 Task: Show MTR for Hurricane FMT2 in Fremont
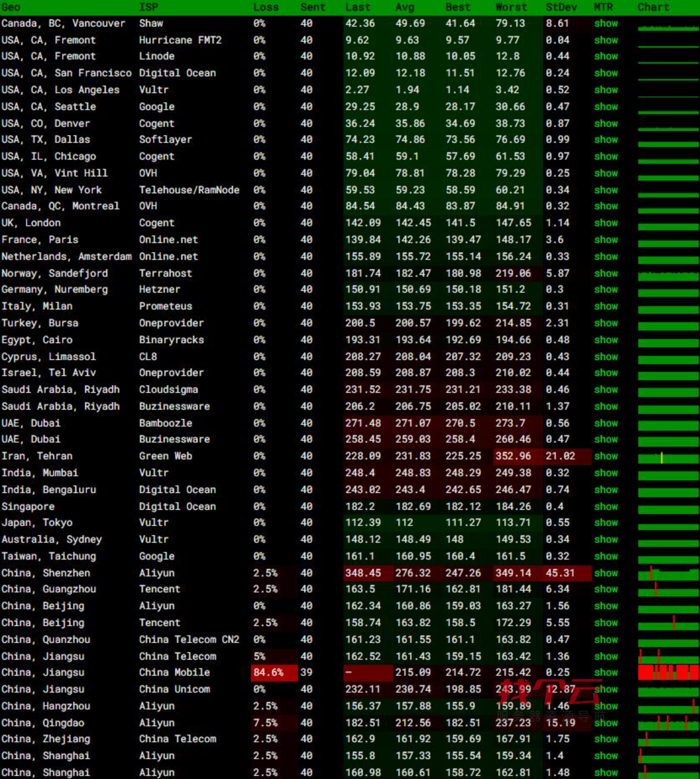(x=606, y=40)
